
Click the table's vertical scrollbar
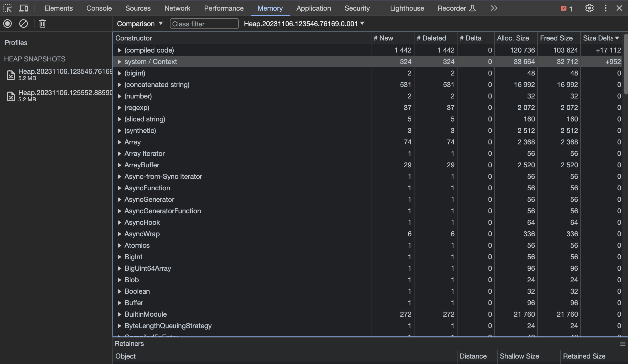626,64
